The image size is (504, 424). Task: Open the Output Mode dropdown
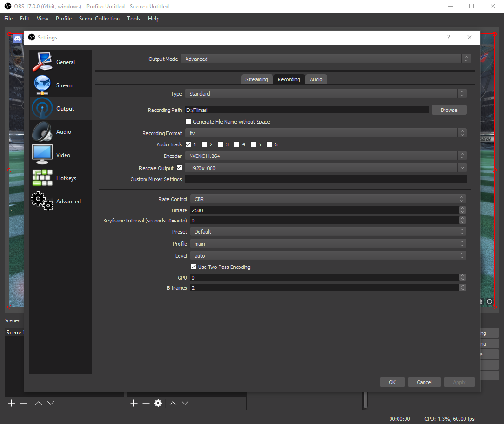tap(325, 59)
